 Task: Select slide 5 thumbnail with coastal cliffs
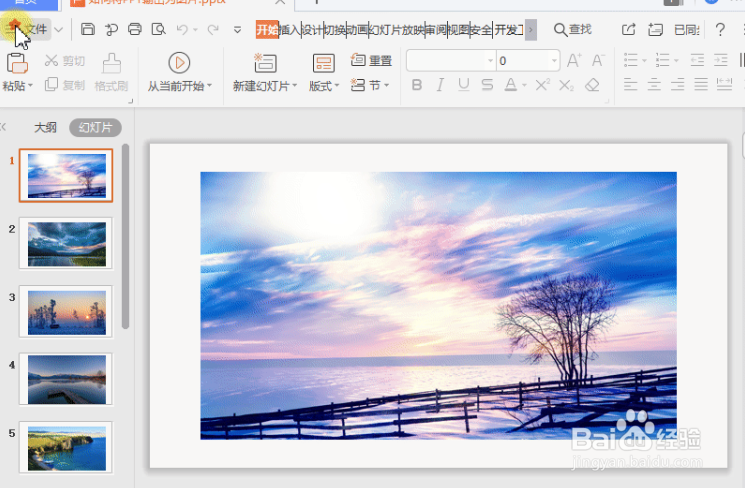[67, 448]
